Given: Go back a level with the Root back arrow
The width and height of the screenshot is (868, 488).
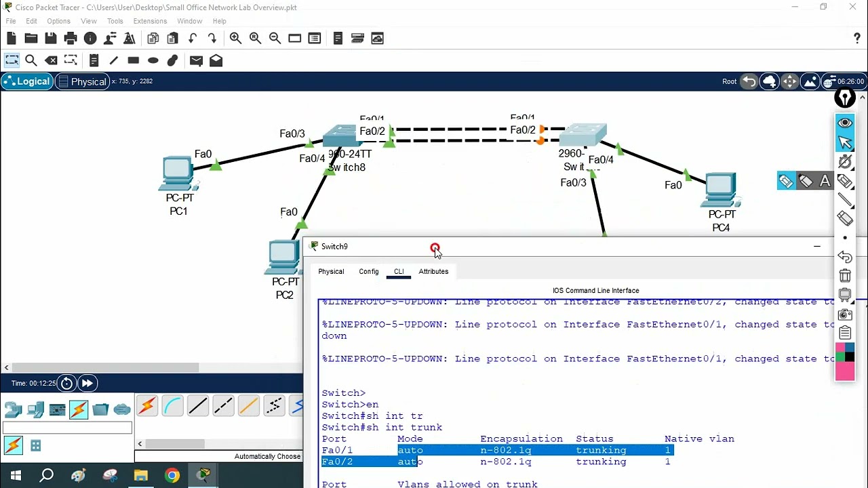Looking at the screenshot, I should (x=749, y=81).
